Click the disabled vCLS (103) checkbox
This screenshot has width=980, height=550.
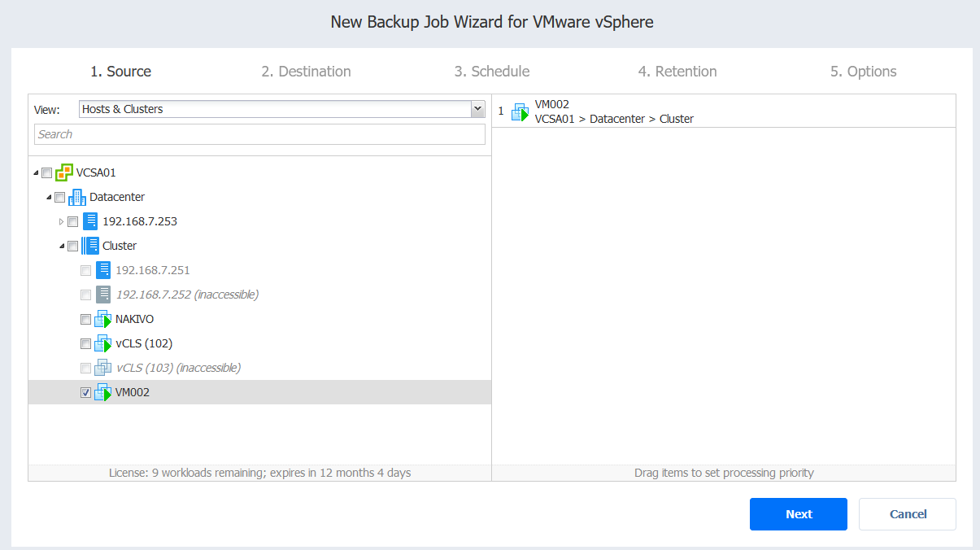click(x=85, y=369)
